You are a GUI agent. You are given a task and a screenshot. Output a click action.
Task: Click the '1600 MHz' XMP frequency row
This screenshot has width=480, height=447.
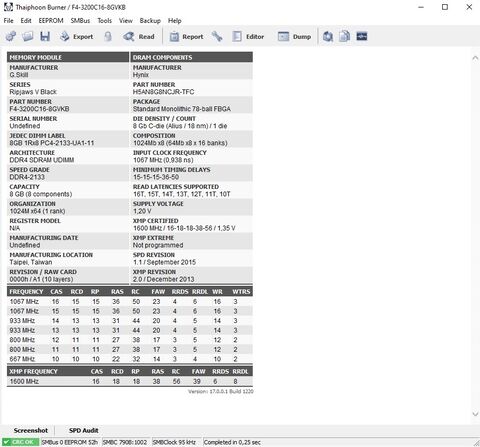click(130, 381)
